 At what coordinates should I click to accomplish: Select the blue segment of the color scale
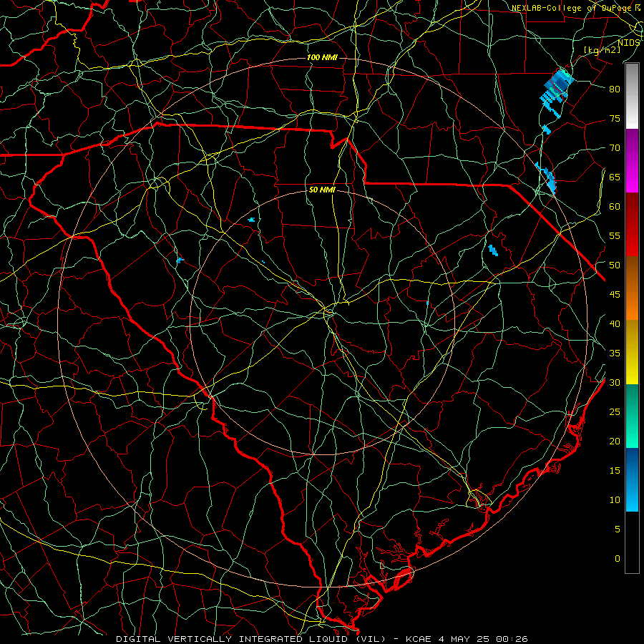[x=632, y=479]
